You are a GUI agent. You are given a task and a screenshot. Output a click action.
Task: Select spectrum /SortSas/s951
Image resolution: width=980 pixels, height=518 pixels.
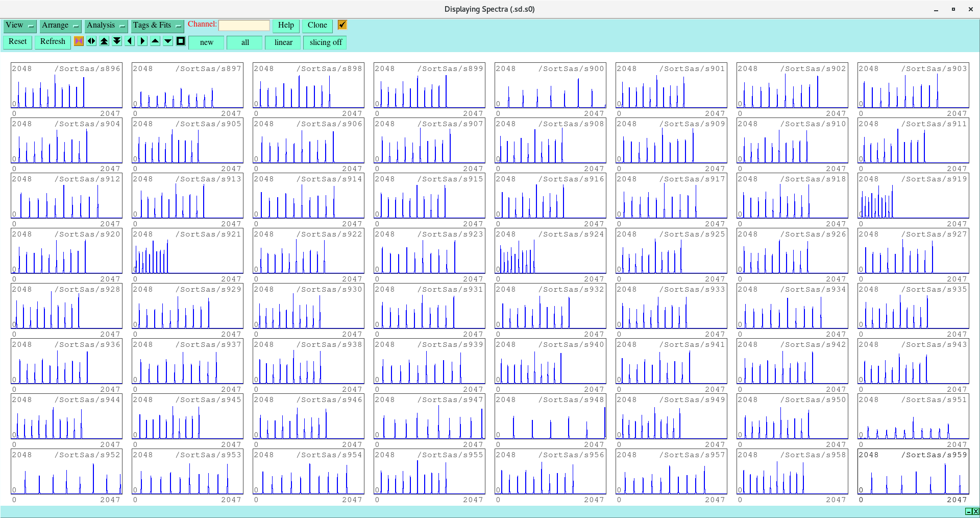913,416
